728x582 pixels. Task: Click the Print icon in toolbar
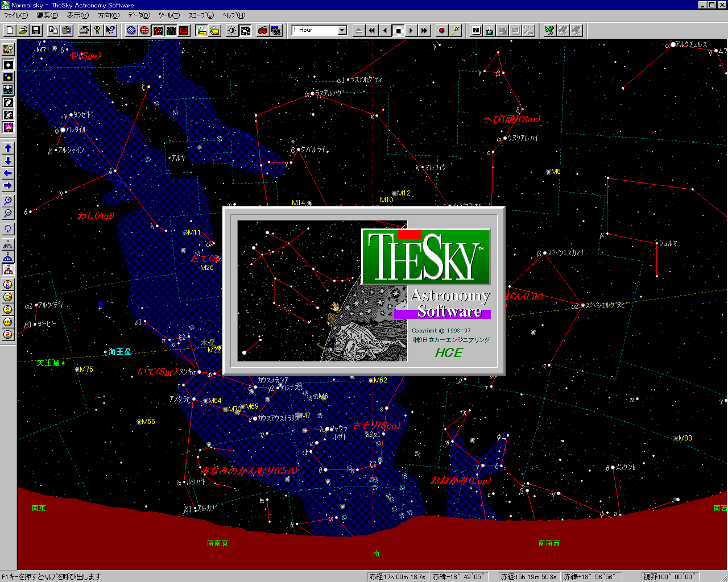click(84, 30)
